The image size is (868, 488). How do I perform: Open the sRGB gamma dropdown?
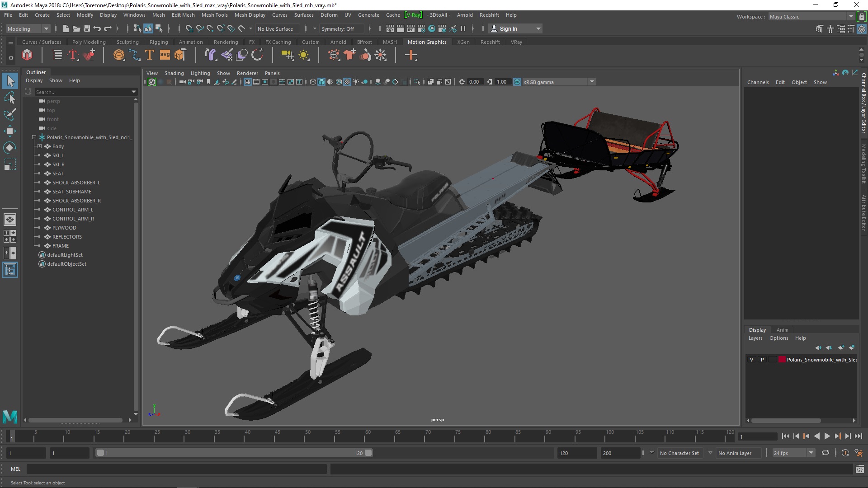[559, 82]
